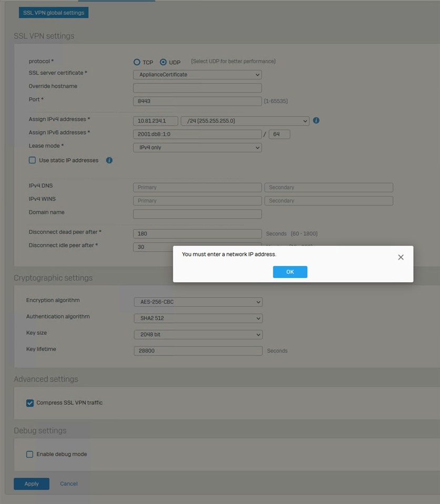Close the network IP address alert dialog
Screen dimensions: 440x504
401,257
